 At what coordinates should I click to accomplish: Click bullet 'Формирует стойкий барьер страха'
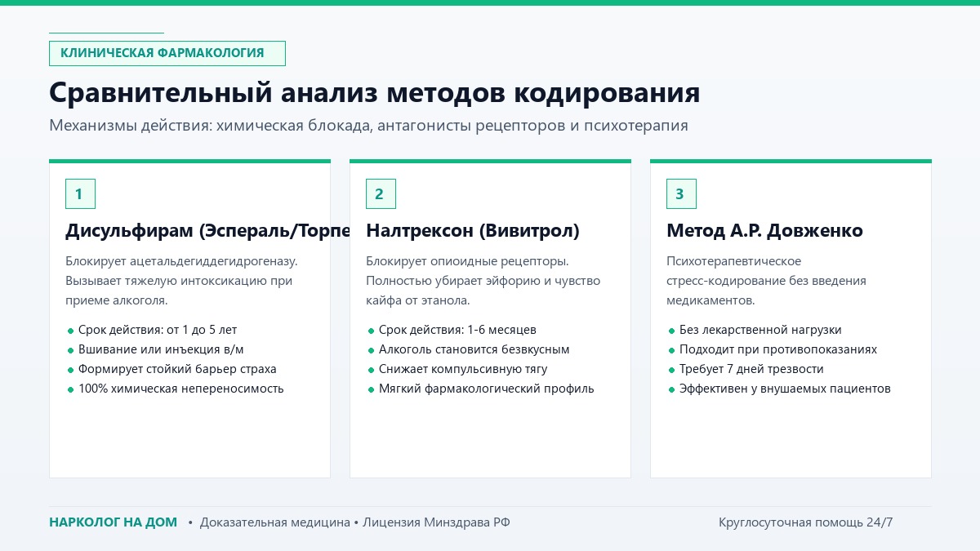point(177,369)
